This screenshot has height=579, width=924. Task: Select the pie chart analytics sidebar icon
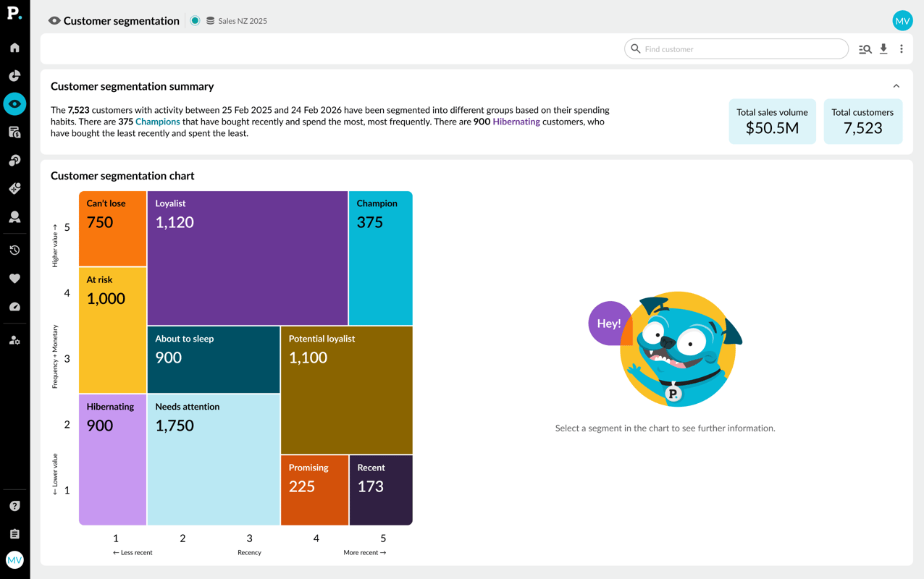[14, 75]
